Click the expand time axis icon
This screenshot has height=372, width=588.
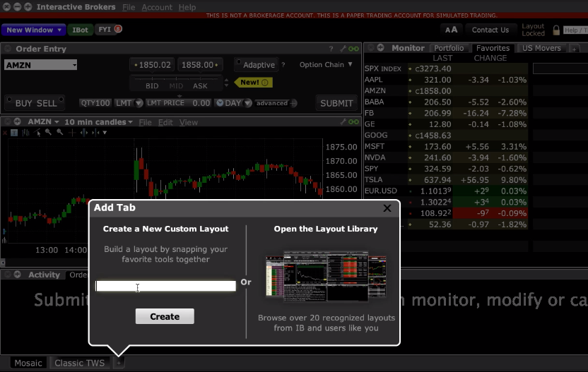coord(84,133)
